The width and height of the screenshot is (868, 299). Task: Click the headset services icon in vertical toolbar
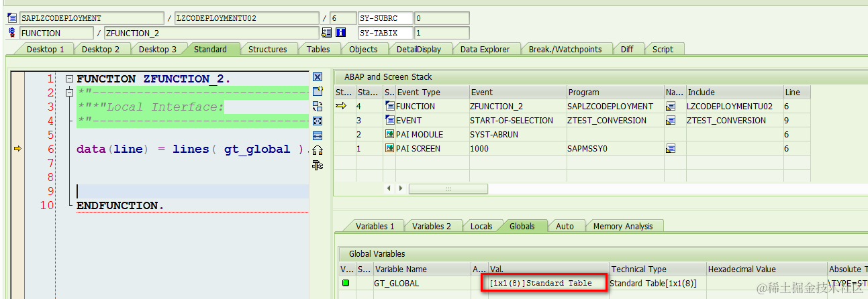318,150
